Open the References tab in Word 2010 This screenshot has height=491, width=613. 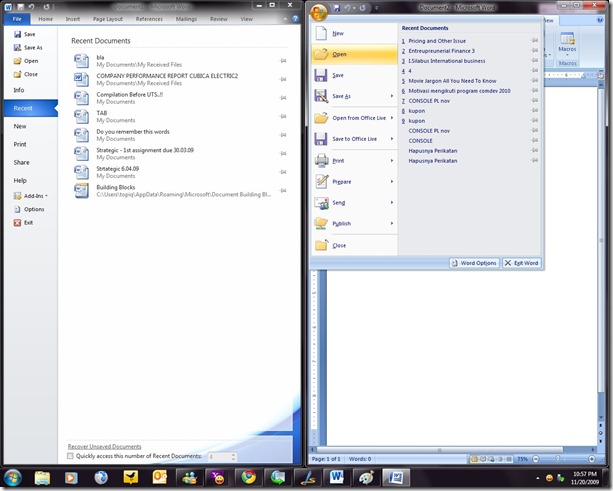click(149, 19)
